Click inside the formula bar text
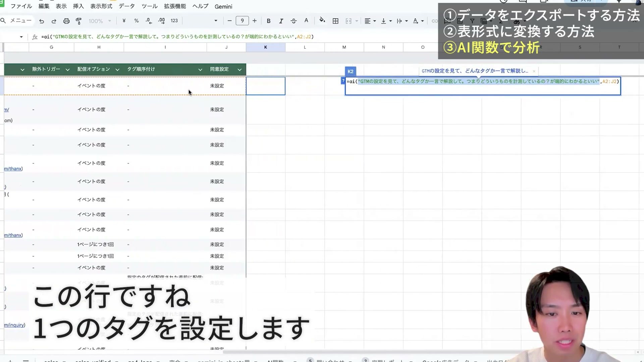The height and width of the screenshot is (362, 644). click(177, 37)
